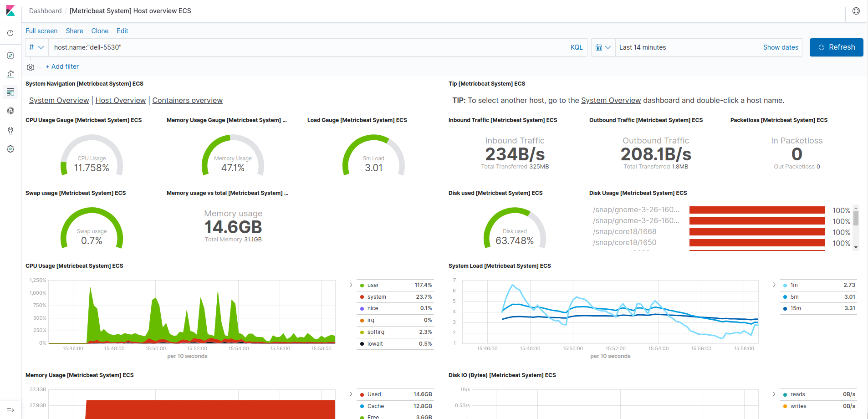Click the irq legend color dot
The image size is (868, 419).
coord(362,321)
